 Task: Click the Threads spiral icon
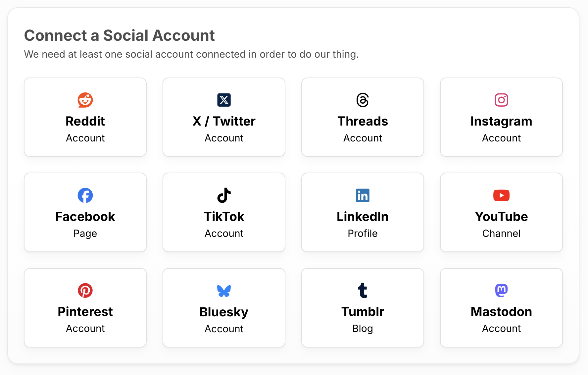tap(363, 100)
